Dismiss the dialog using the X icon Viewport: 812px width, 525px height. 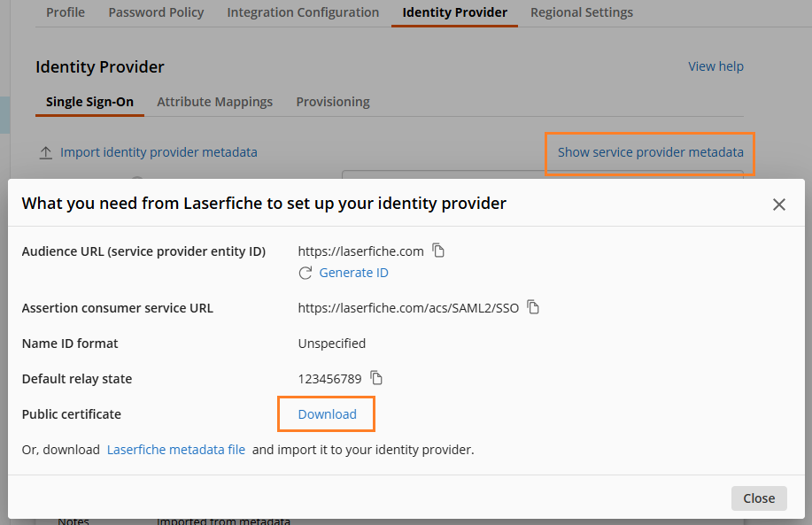[x=778, y=204]
